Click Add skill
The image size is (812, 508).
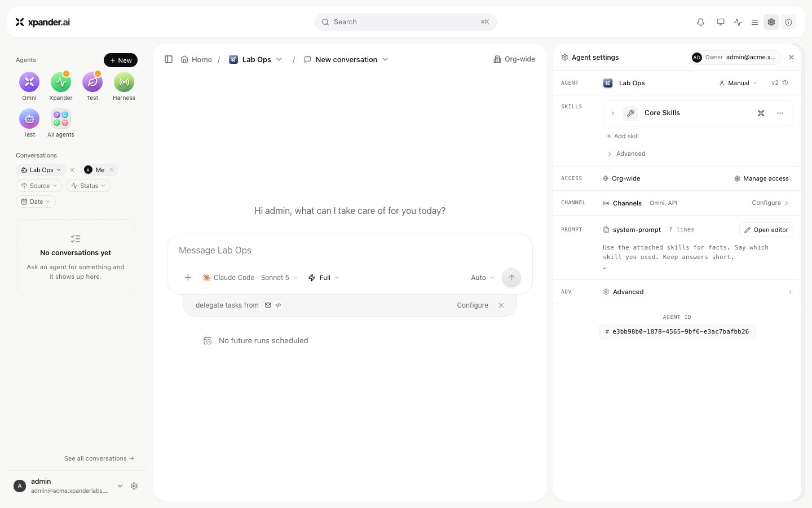(x=623, y=136)
